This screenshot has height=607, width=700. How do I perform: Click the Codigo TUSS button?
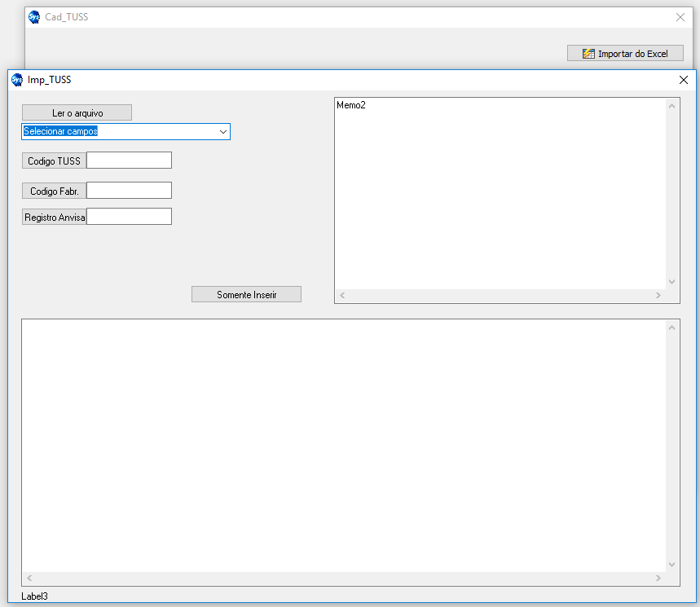(x=54, y=161)
